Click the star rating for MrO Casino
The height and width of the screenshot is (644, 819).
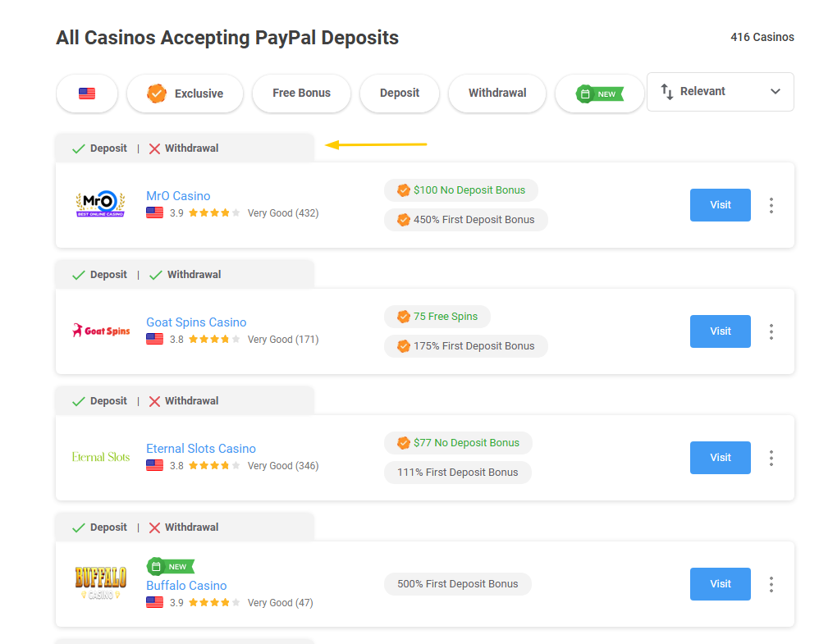click(213, 212)
